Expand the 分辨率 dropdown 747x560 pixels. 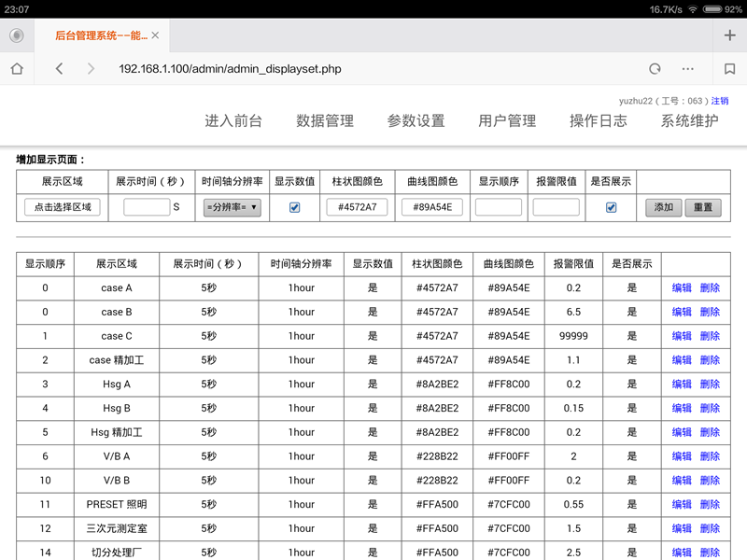point(232,207)
